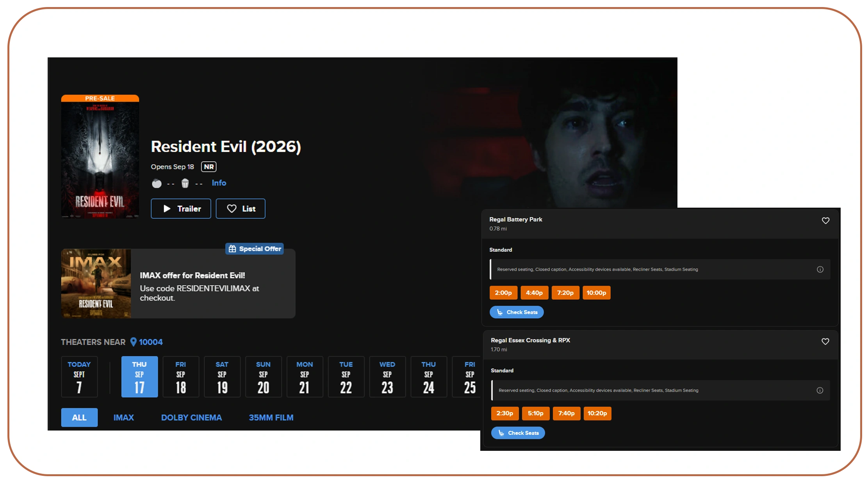Select Friday Sep 18 date
The image size is (868, 484).
[181, 377]
